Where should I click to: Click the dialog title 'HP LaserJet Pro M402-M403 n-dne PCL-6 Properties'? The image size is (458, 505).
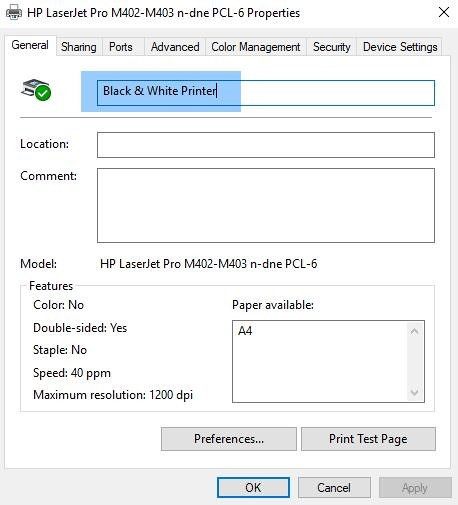(163, 13)
